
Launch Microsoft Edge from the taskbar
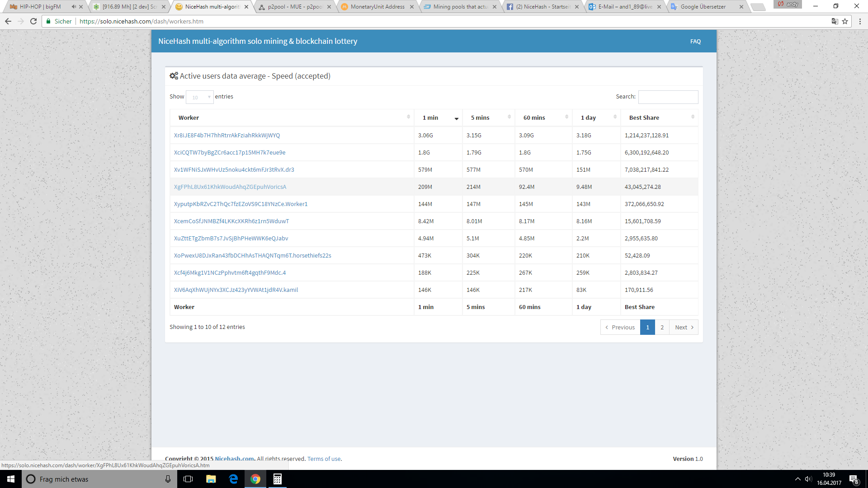coord(233,479)
